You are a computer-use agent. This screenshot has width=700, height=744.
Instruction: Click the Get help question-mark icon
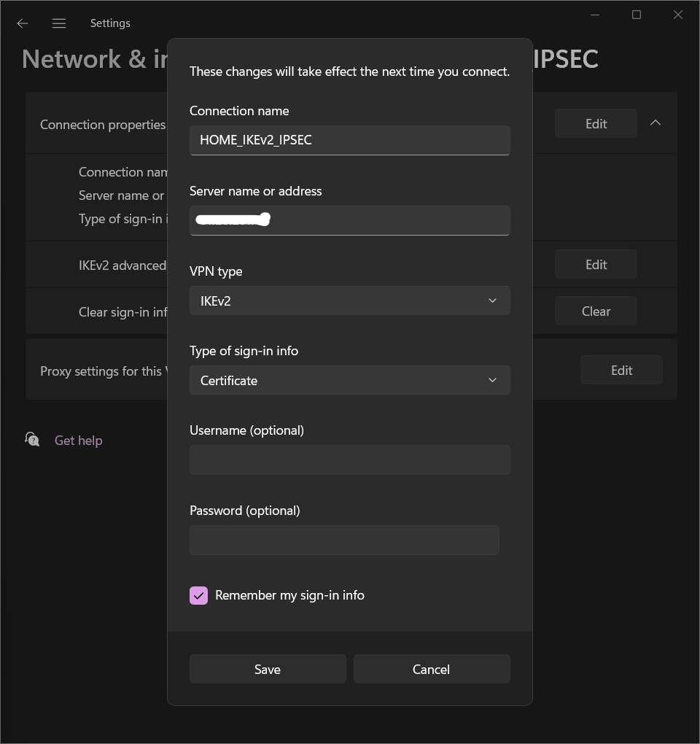pyautogui.click(x=31, y=439)
